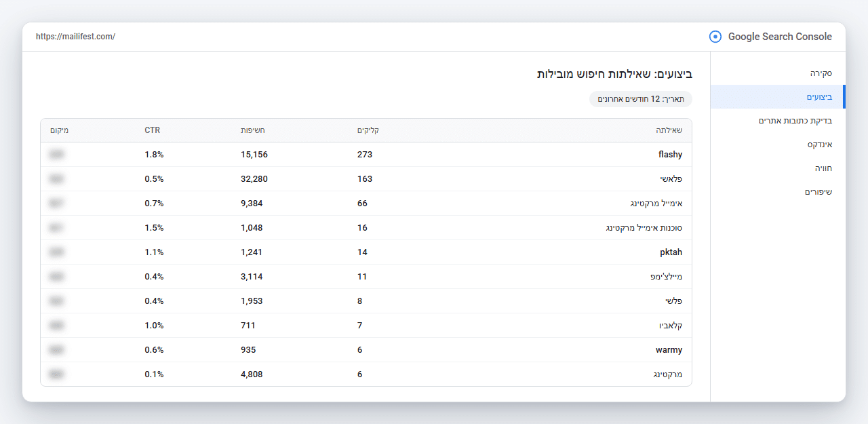Click the 0.7% CTR value

(154, 204)
